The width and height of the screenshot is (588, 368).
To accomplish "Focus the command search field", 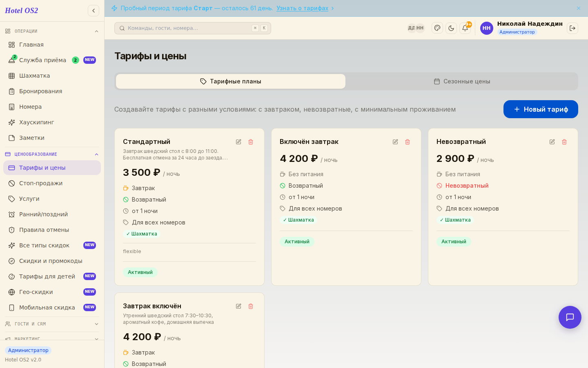I will click(x=193, y=28).
